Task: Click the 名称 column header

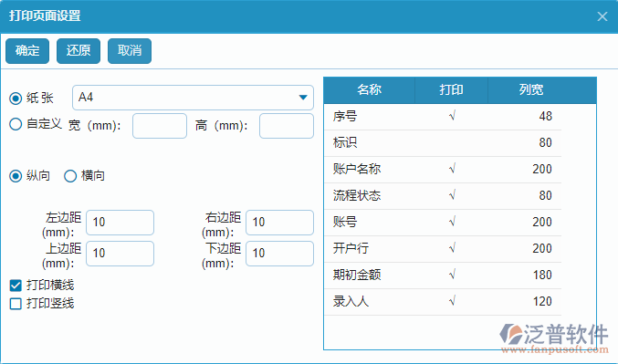Action: pyautogui.click(x=370, y=89)
